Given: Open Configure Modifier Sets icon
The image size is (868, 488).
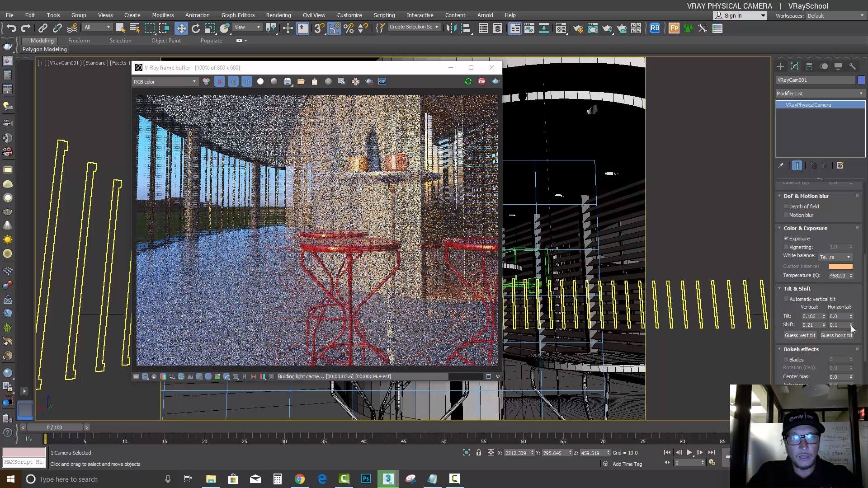Looking at the screenshot, I should 840,166.
